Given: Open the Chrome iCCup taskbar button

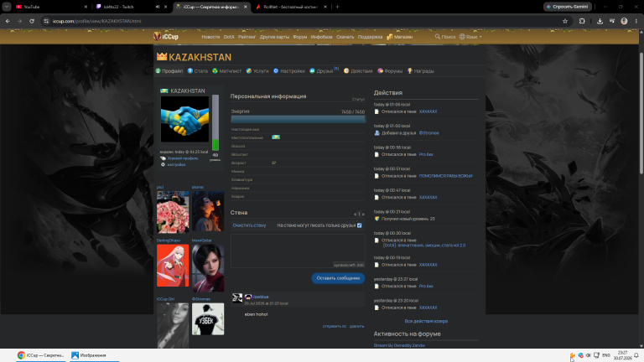Looking at the screenshot, I should pos(41,355).
